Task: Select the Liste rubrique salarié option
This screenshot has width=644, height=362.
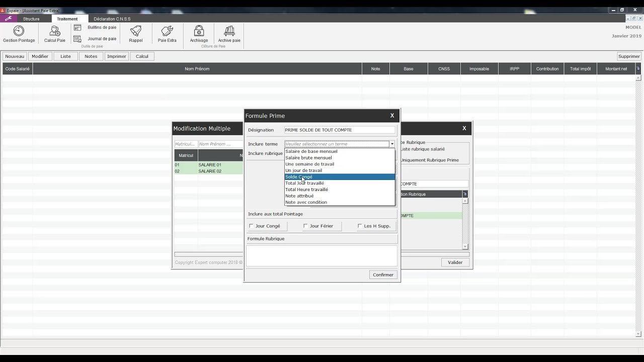Action: pos(422,149)
